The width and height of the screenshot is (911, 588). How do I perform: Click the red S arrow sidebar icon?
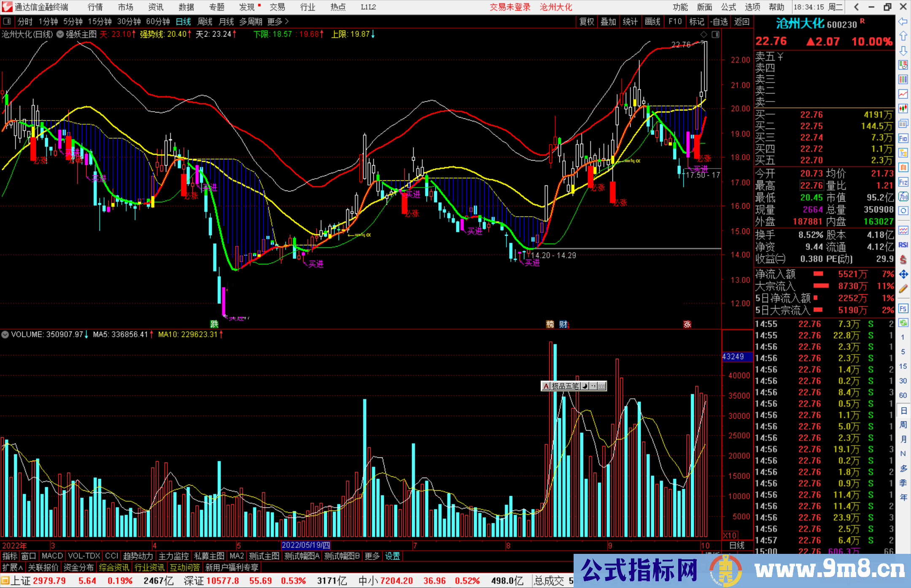point(903,260)
